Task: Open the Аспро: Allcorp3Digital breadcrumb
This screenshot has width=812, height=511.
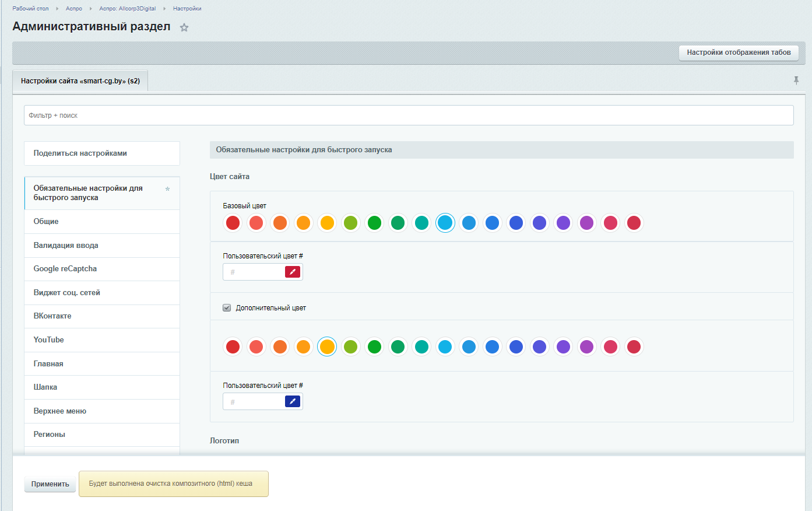Action: (x=128, y=9)
